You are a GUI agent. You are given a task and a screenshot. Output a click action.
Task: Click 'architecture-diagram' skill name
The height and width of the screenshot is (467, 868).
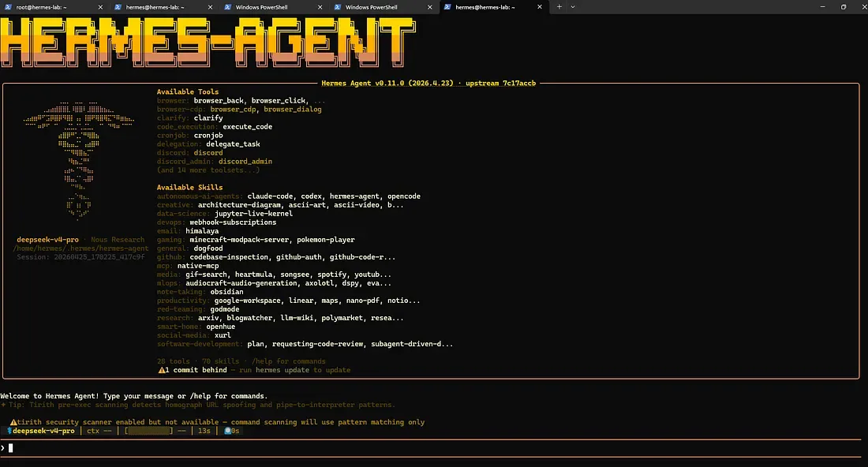point(239,205)
